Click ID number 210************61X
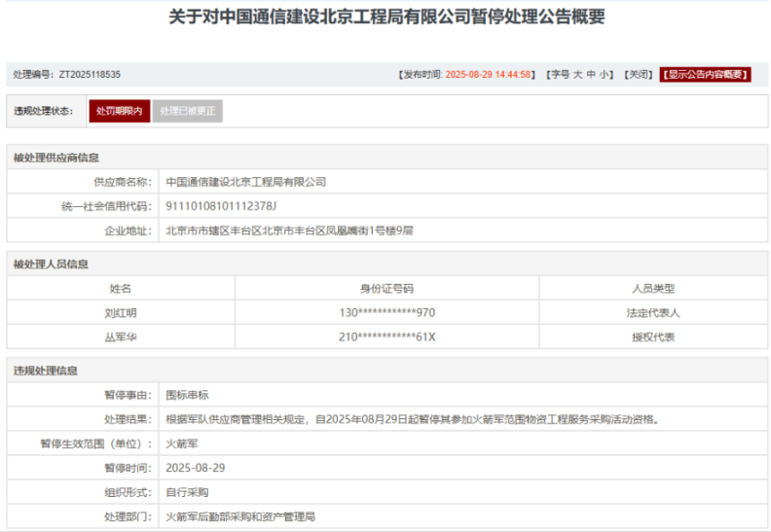The width and height of the screenshot is (771, 532). (x=387, y=337)
